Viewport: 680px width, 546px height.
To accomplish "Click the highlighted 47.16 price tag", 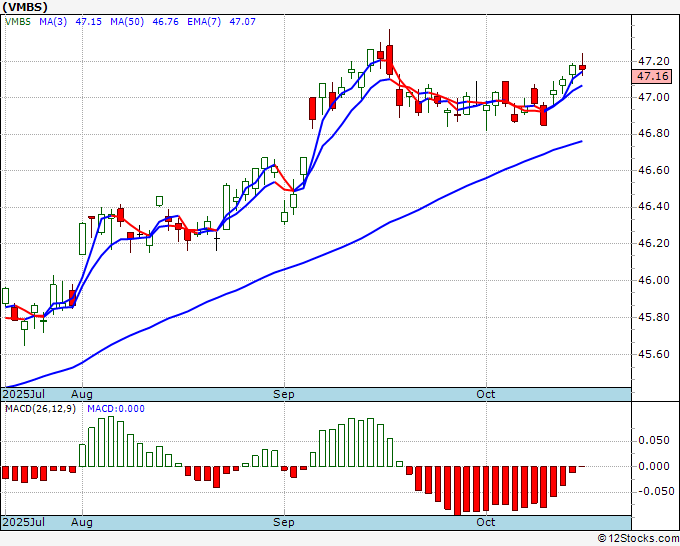I will point(652,76).
